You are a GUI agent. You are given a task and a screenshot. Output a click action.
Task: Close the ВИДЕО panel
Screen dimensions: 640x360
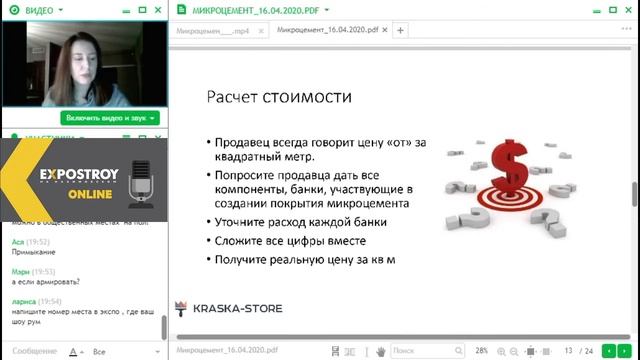(158, 10)
